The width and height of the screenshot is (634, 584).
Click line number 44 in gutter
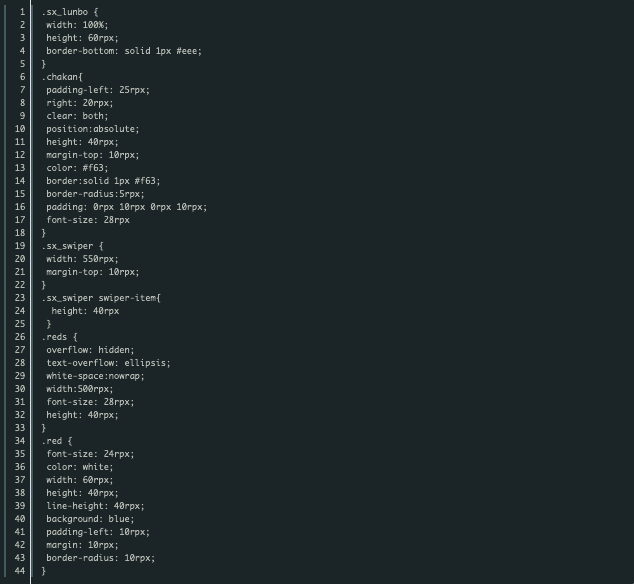[20, 571]
